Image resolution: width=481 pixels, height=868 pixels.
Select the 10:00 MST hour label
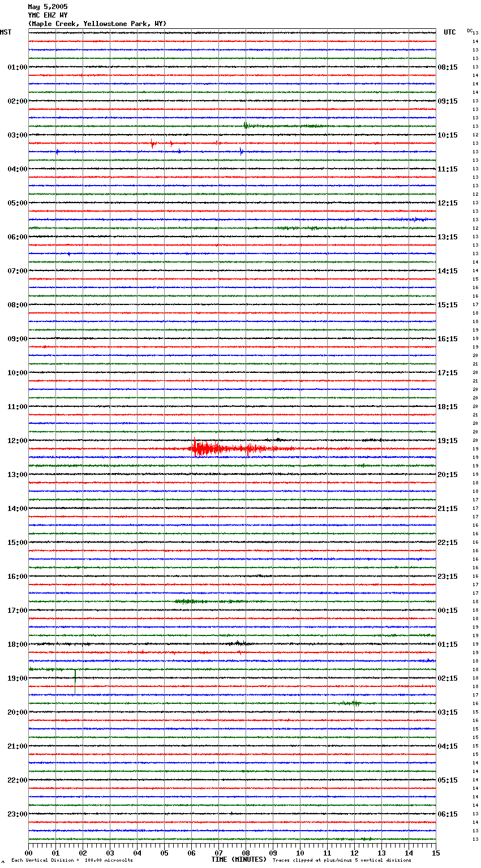point(18,373)
